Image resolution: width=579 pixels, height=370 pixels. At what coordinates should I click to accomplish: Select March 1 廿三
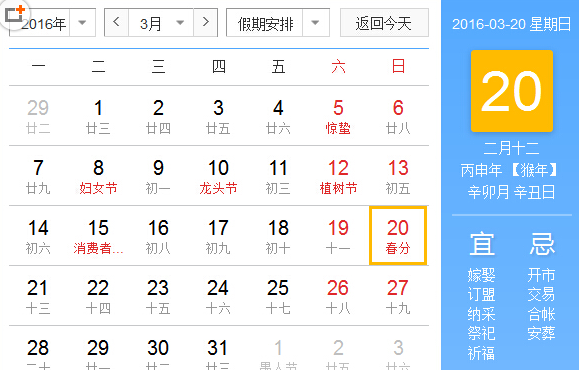coord(98,116)
